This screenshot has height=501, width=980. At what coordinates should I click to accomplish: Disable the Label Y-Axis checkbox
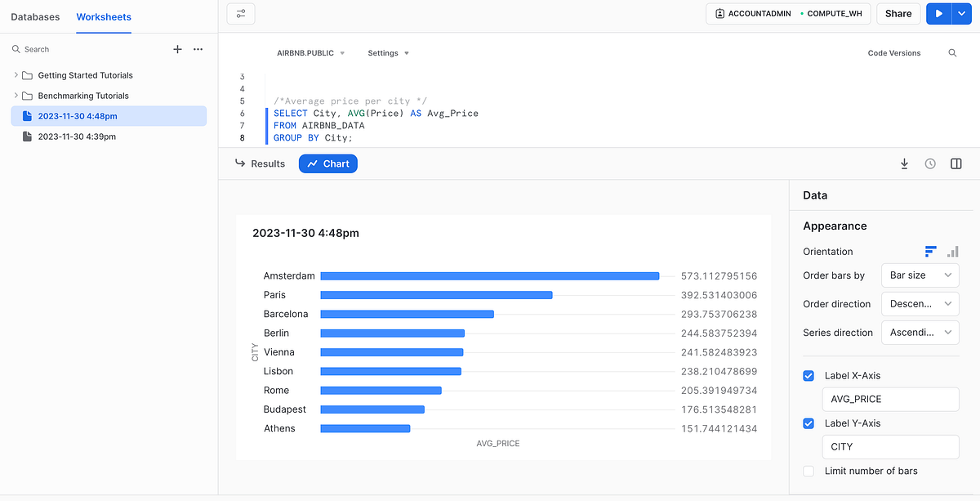[x=808, y=423]
